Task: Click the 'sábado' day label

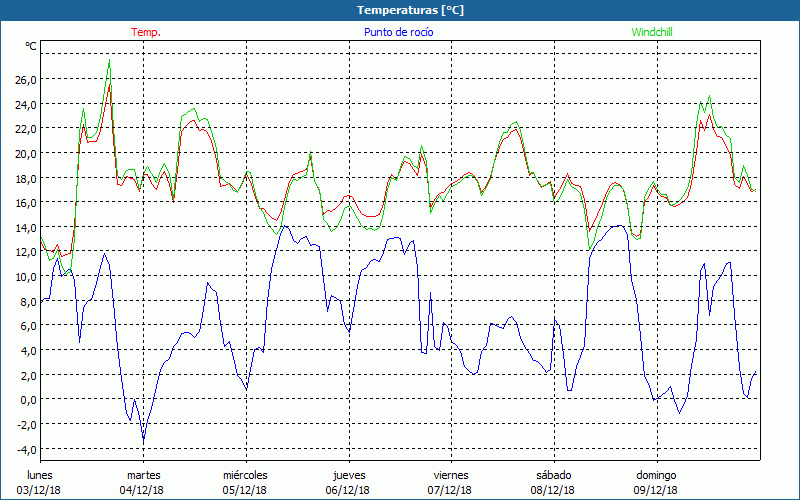Action: tap(554, 476)
